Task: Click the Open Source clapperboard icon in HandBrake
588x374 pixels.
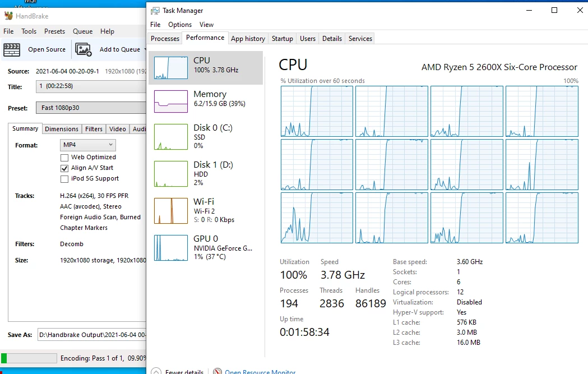Action: 12,49
